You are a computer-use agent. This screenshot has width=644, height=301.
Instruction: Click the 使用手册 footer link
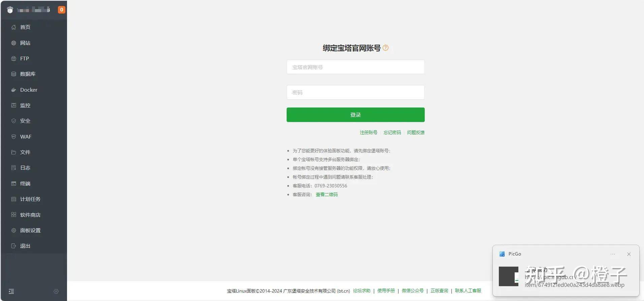point(386,291)
